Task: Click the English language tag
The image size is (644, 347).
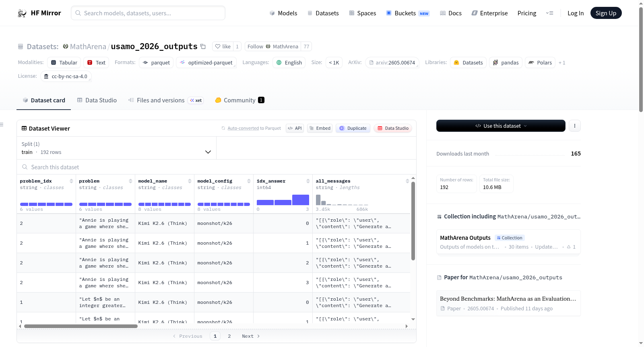Action: coord(289,62)
